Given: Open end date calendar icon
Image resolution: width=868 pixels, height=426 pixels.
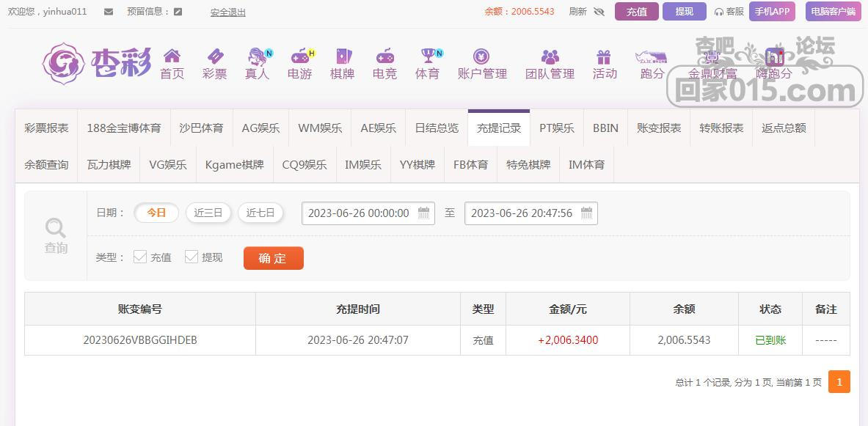Looking at the screenshot, I should pyautogui.click(x=586, y=213).
